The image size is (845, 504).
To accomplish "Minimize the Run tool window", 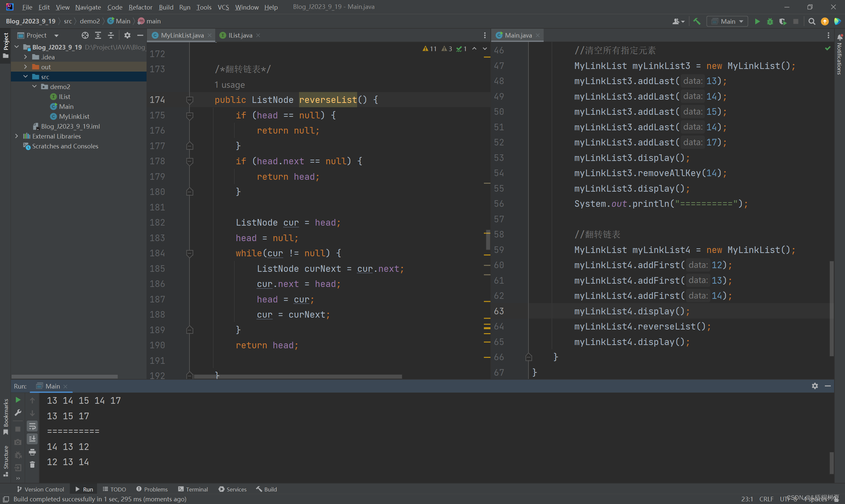I will pos(828,386).
